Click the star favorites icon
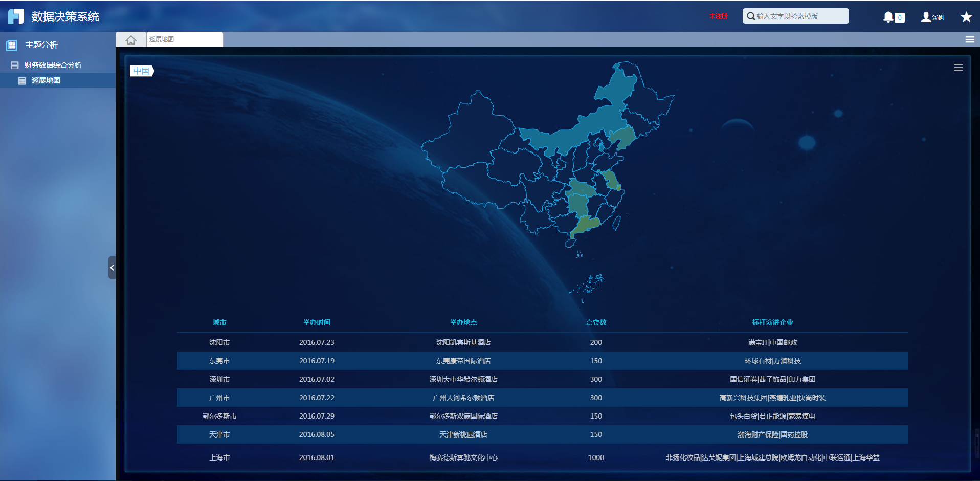This screenshot has height=481, width=980. 966,17
